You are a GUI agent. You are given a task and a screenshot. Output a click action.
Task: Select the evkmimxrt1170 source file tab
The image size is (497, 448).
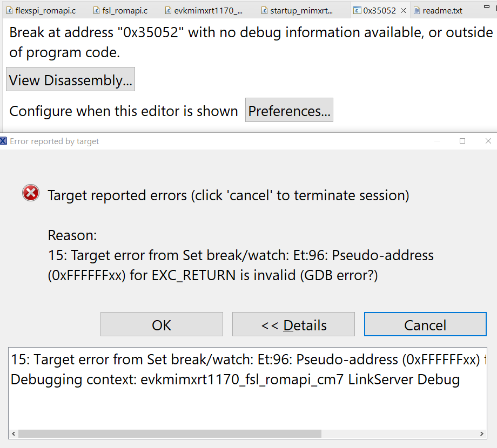tap(208, 10)
